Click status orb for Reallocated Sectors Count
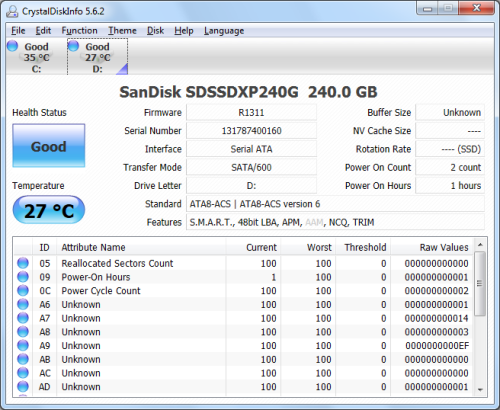Viewport: 500px width, 410px height. click(23, 263)
